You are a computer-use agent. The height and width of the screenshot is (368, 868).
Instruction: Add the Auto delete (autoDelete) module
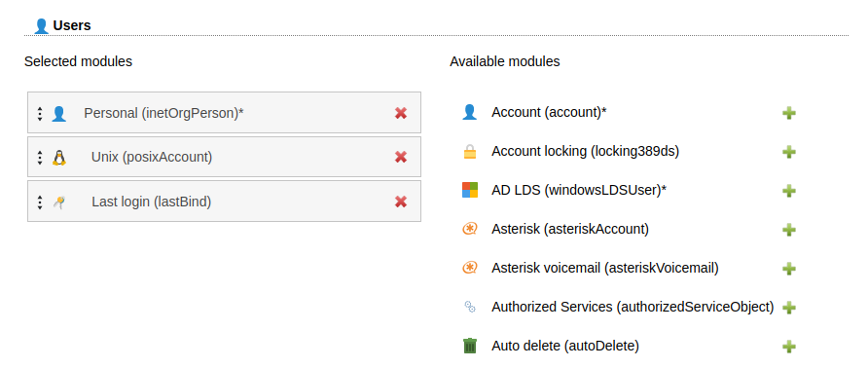tap(789, 347)
